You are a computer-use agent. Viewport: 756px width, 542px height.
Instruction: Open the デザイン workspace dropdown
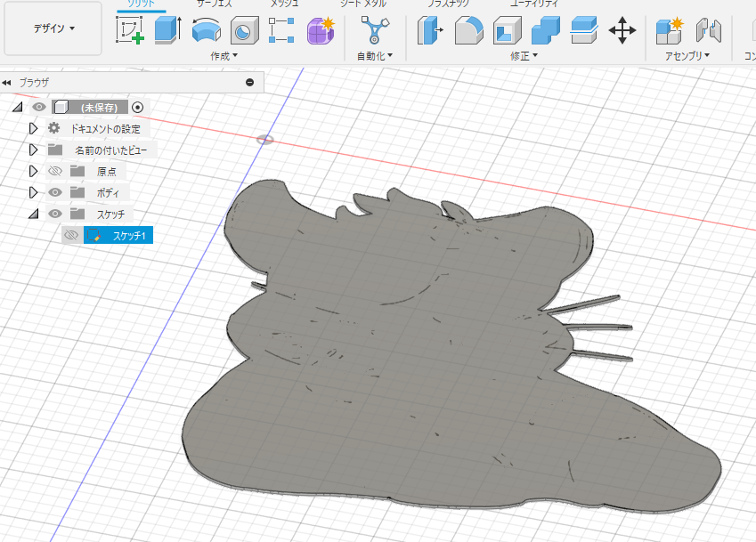click(53, 28)
